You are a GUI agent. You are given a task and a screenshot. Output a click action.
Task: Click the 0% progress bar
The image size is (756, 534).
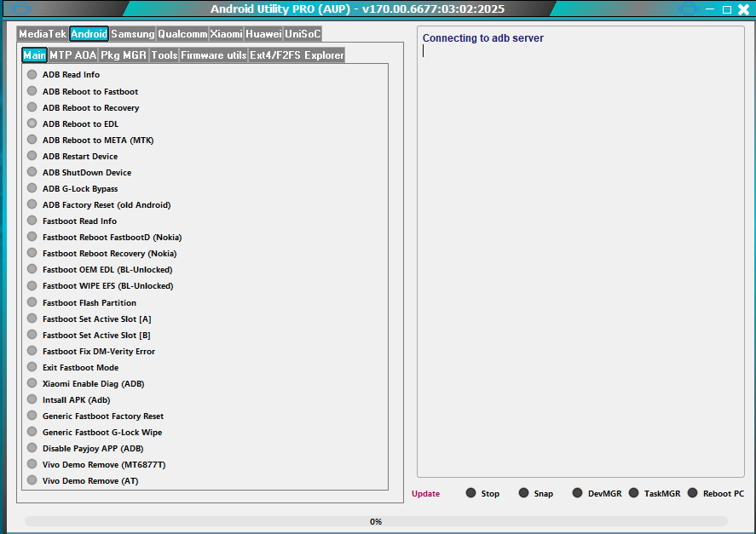click(376, 520)
